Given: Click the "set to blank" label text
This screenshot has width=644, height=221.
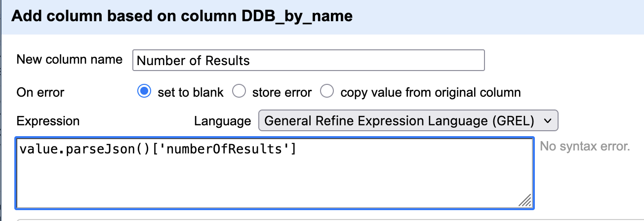Looking at the screenshot, I should 190,92.
